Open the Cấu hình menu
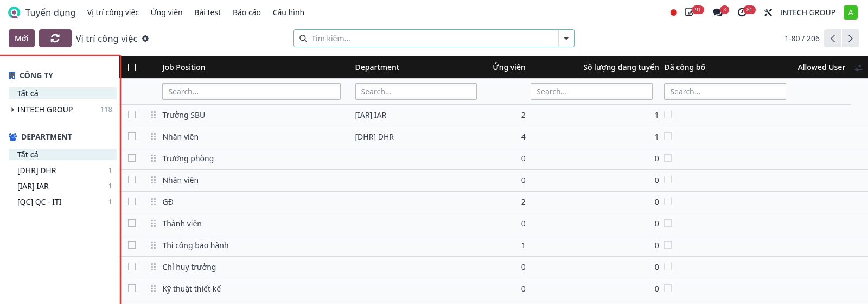The width and height of the screenshot is (868, 304). pos(289,12)
